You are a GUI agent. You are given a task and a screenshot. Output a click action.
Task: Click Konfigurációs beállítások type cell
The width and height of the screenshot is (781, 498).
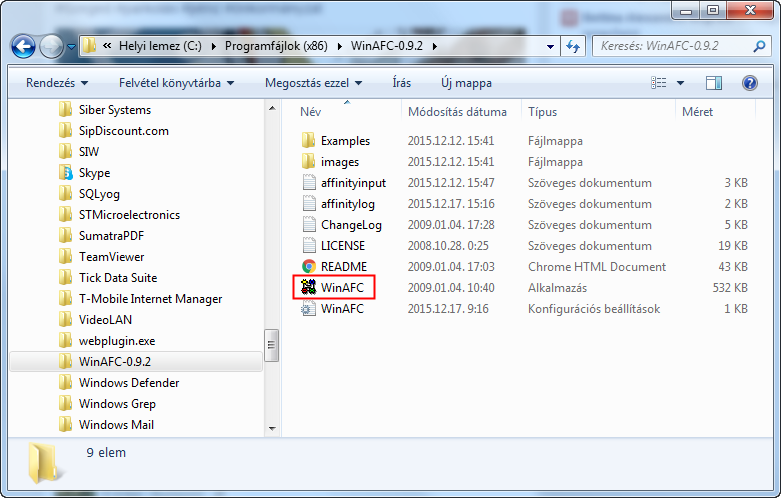(594, 309)
